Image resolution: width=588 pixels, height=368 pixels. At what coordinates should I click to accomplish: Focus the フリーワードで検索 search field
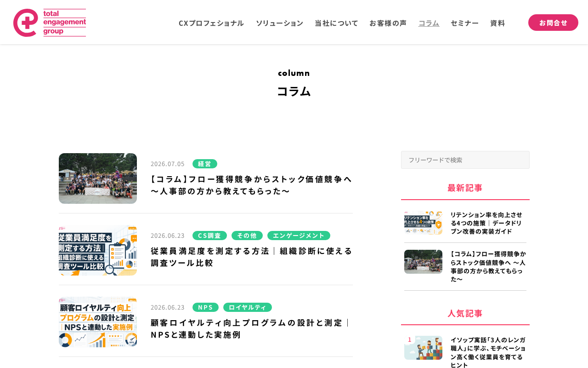pyautogui.click(x=465, y=160)
